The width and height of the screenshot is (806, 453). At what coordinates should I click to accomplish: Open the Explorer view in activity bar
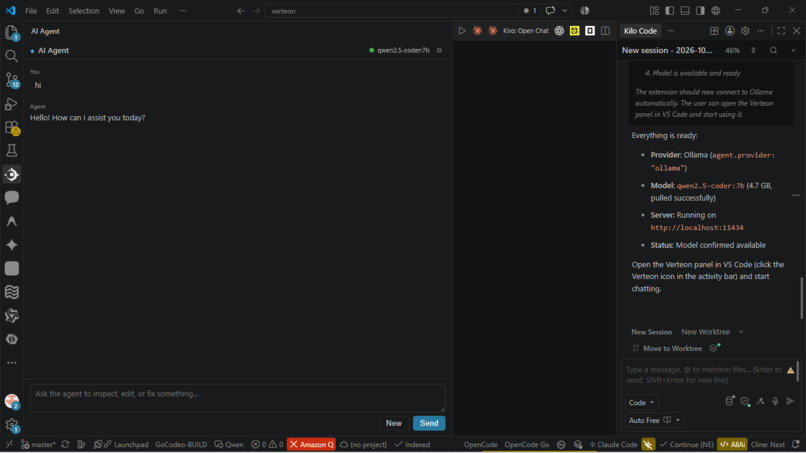[x=11, y=32]
